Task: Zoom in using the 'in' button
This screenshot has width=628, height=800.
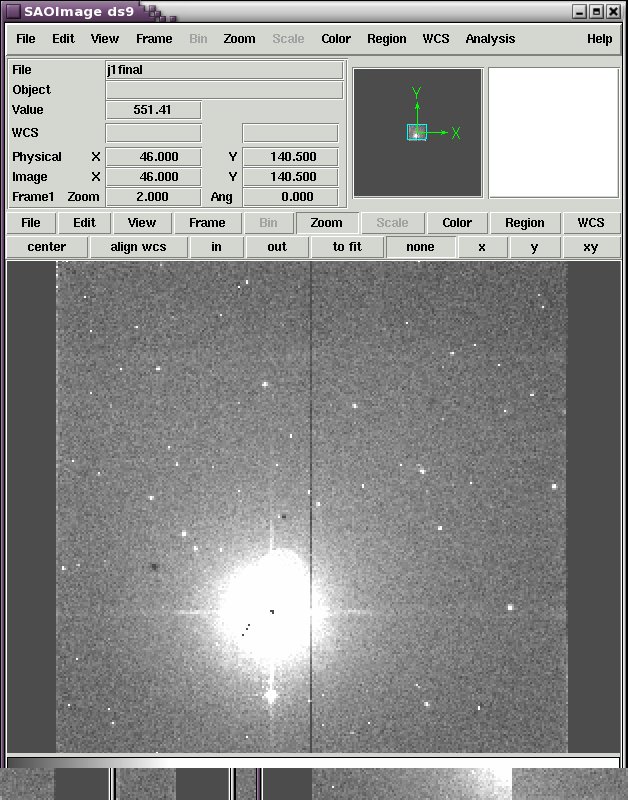Action: (x=216, y=247)
